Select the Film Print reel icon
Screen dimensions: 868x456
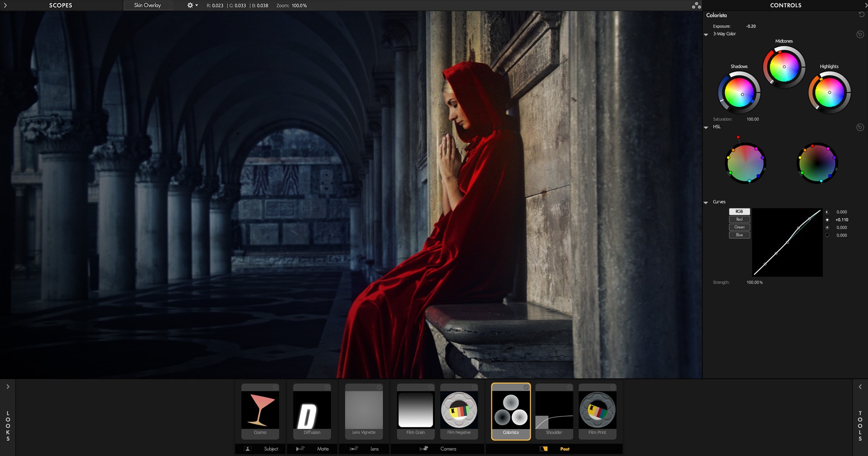[597, 410]
